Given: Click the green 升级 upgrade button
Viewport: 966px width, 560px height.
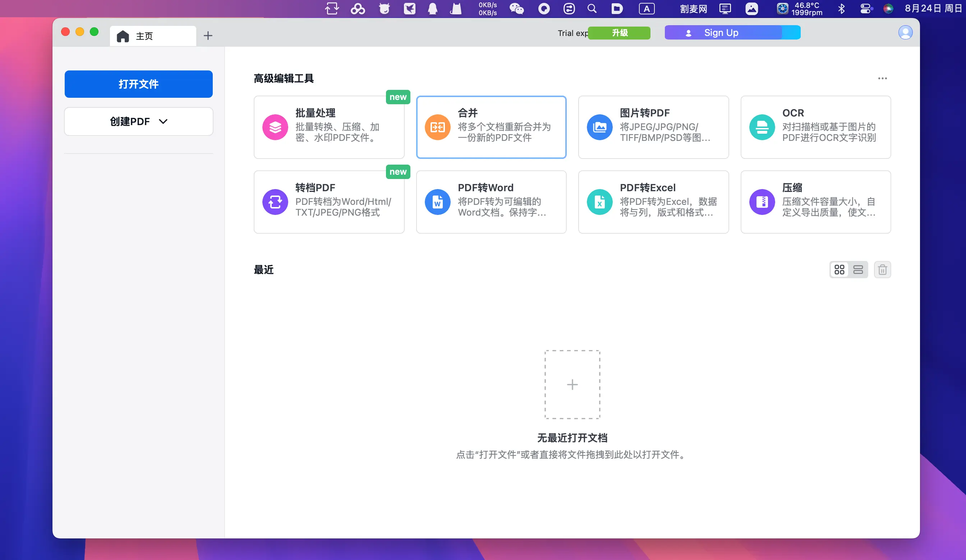Looking at the screenshot, I should [619, 33].
